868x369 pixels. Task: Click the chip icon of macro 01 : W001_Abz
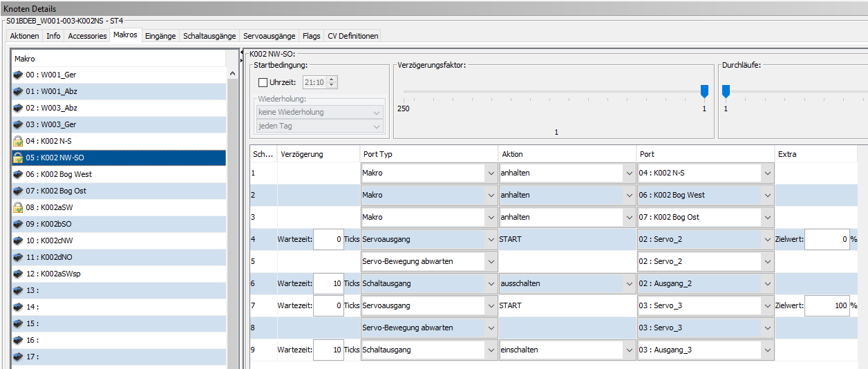click(18, 91)
